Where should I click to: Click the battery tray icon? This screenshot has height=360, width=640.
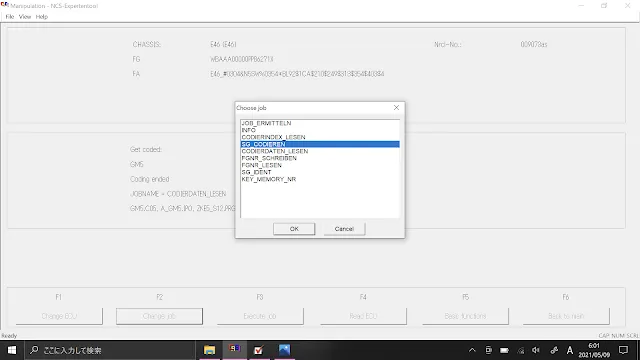point(504,350)
